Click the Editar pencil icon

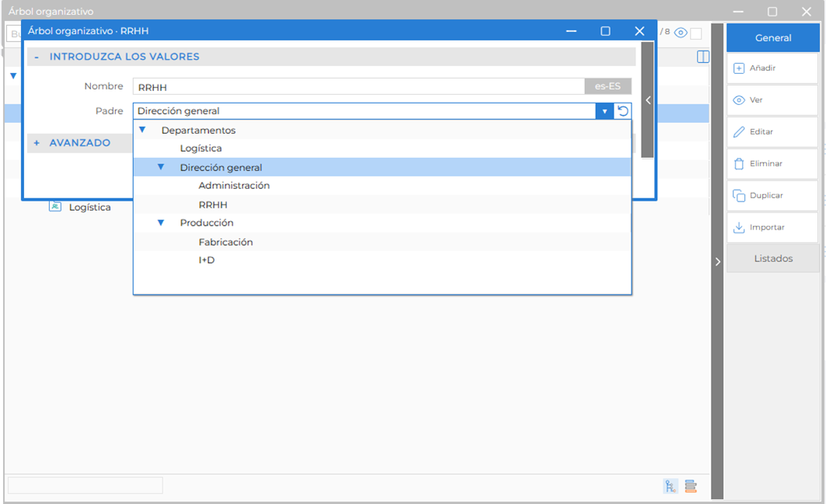tap(739, 131)
